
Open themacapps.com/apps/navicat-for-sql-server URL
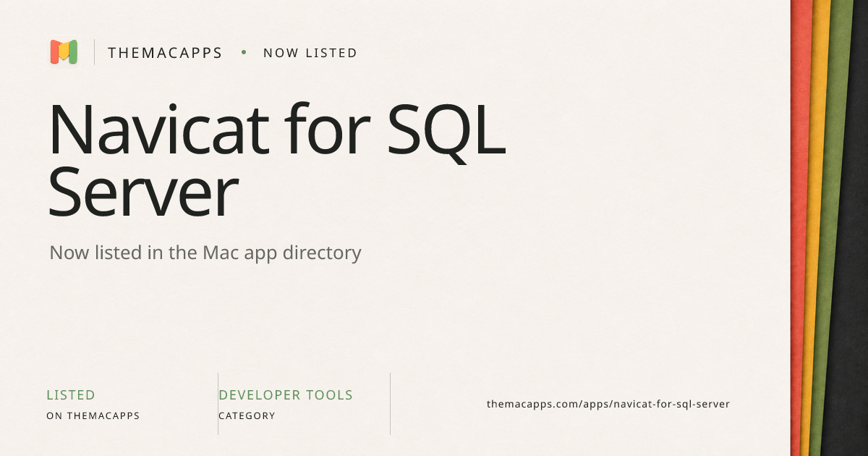tap(608, 404)
